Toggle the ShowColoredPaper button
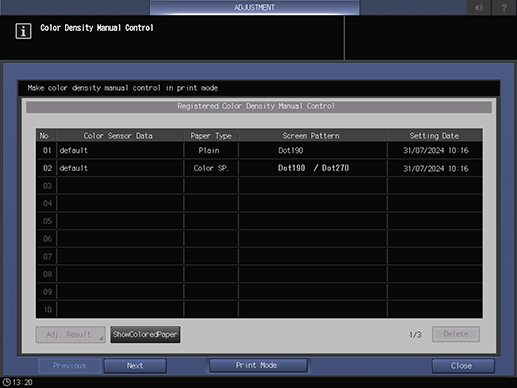The image size is (517, 388). [x=145, y=334]
